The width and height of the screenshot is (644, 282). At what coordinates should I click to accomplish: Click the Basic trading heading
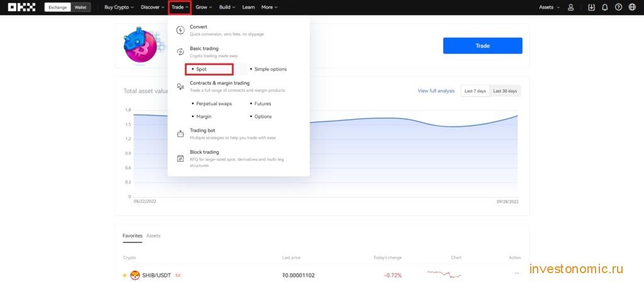coord(204,48)
